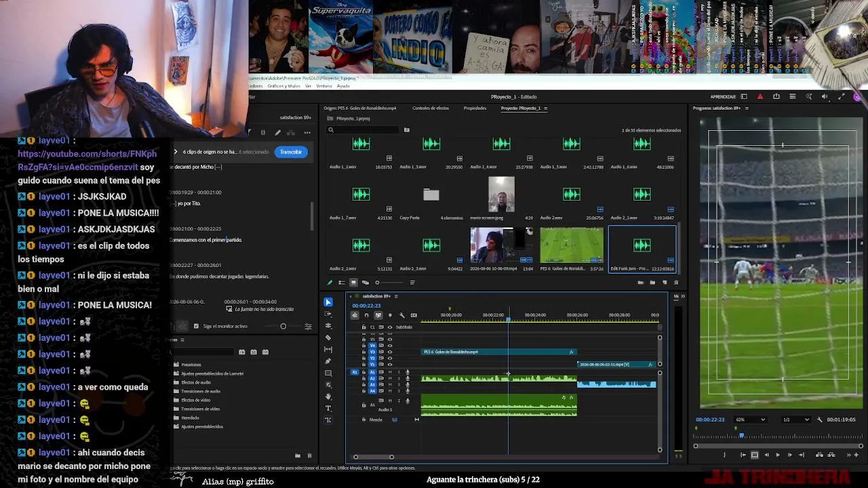Toggle insert sequences as nests button

[355, 315]
